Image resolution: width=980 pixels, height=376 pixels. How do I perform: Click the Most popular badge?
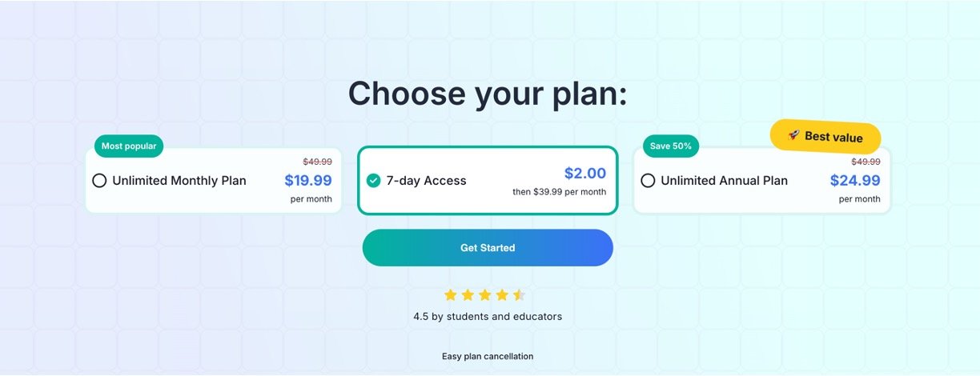coord(129,146)
